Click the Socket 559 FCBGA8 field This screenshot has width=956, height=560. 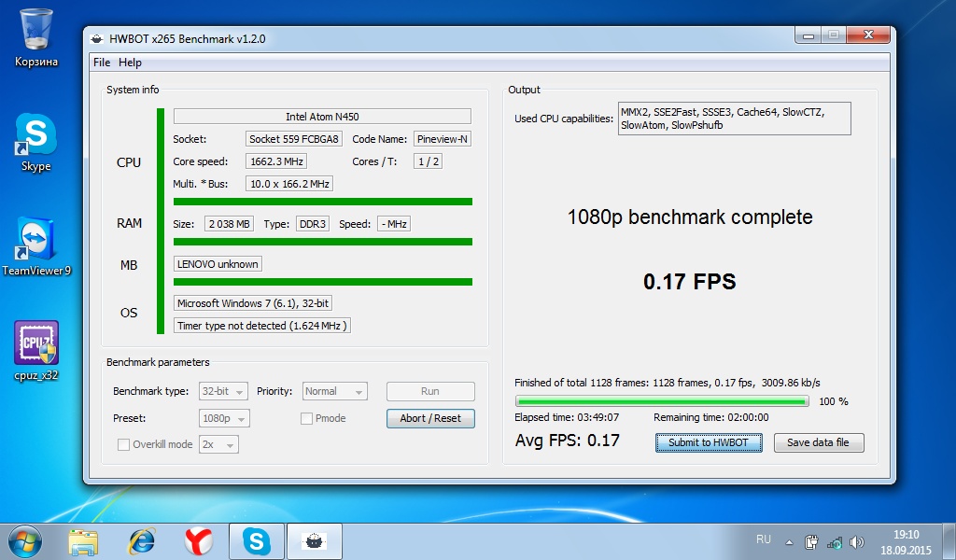pyautogui.click(x=294, y=139)
